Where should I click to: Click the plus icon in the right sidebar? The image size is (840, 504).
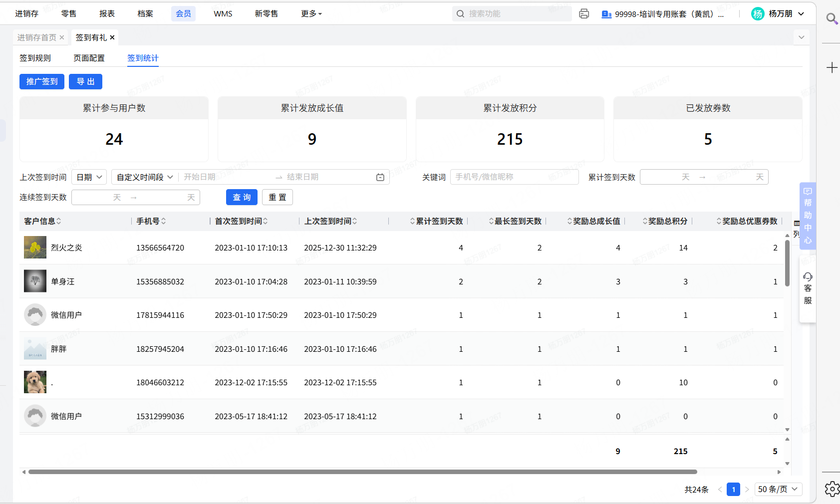coord(832,68)
